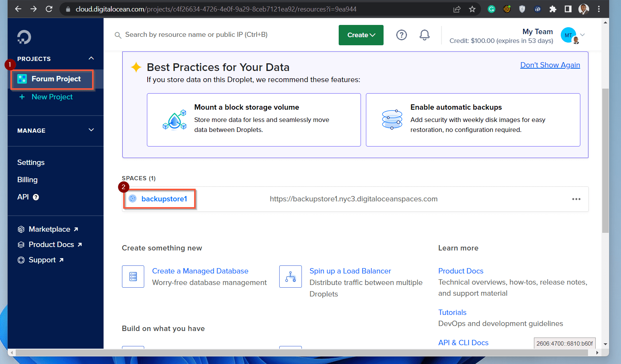This screenshot has width=621, height=364.
Task: Open Billing in the sidebar
Action: [x=27, y=180]
